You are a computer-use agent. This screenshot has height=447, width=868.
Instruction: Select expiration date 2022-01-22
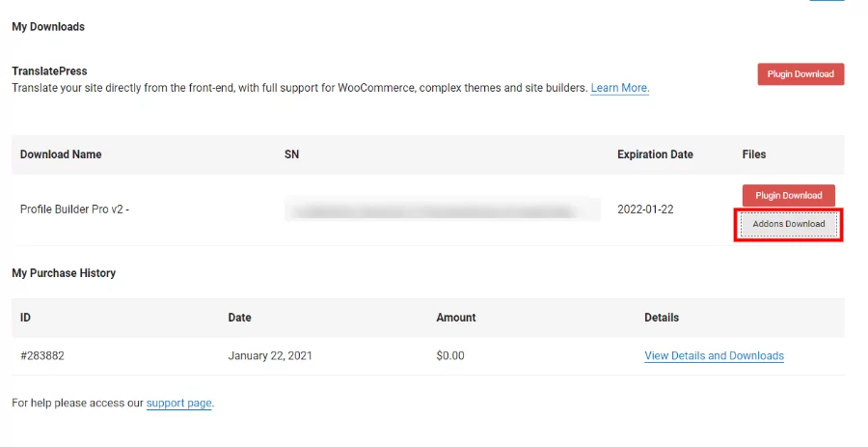point(645,210)
